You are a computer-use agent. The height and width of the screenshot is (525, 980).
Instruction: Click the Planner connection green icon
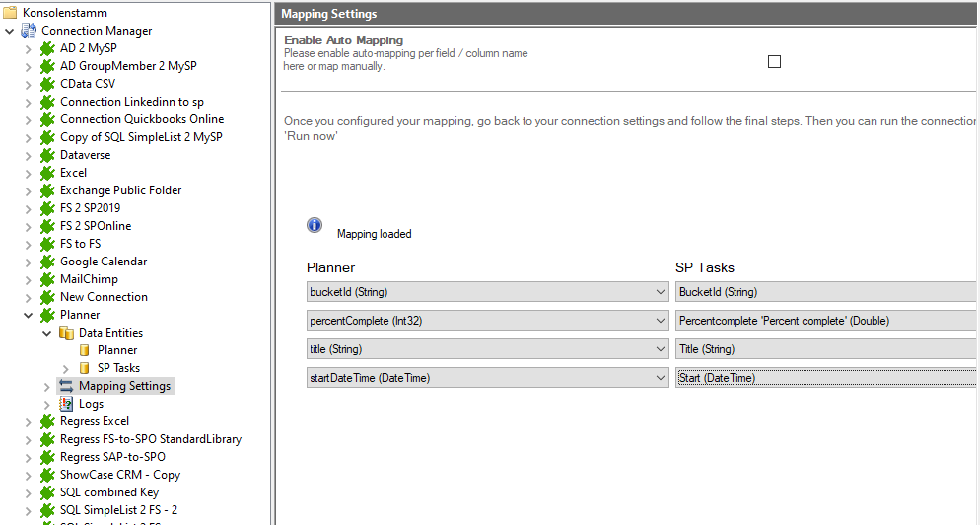point(47,315)
